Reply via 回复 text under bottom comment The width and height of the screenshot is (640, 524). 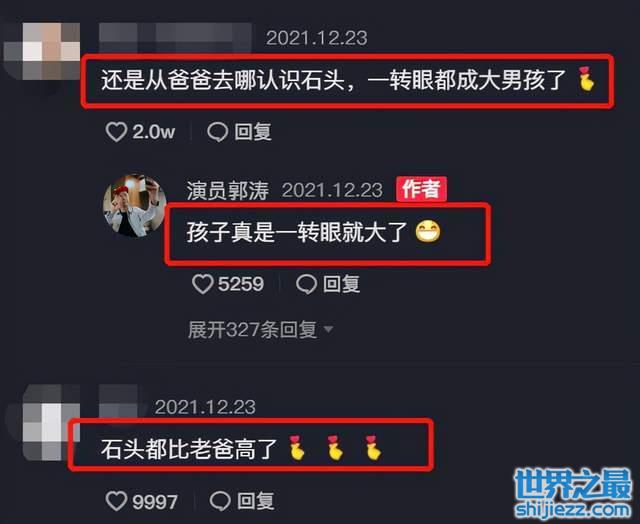coord(256,501)
